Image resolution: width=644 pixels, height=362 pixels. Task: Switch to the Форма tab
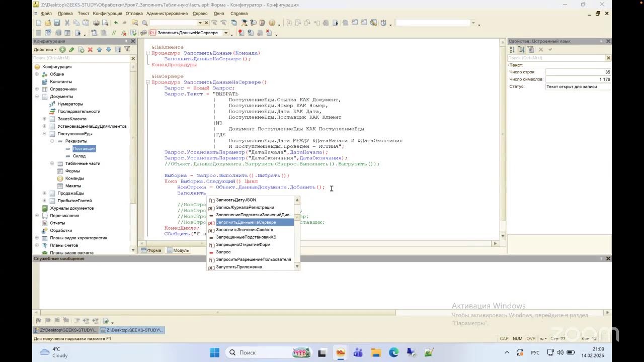click(151, 250)
